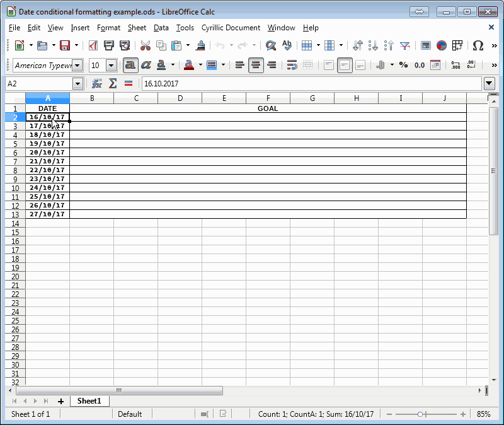
Task: Open the font size dropdown
Action: [x=110, y=65]
